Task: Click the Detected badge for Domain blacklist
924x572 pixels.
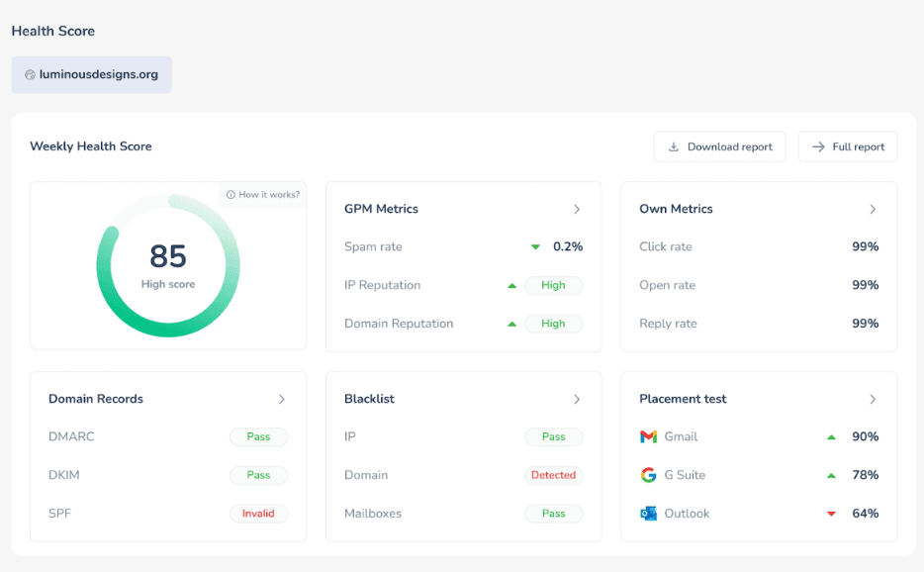Action: 553,475
